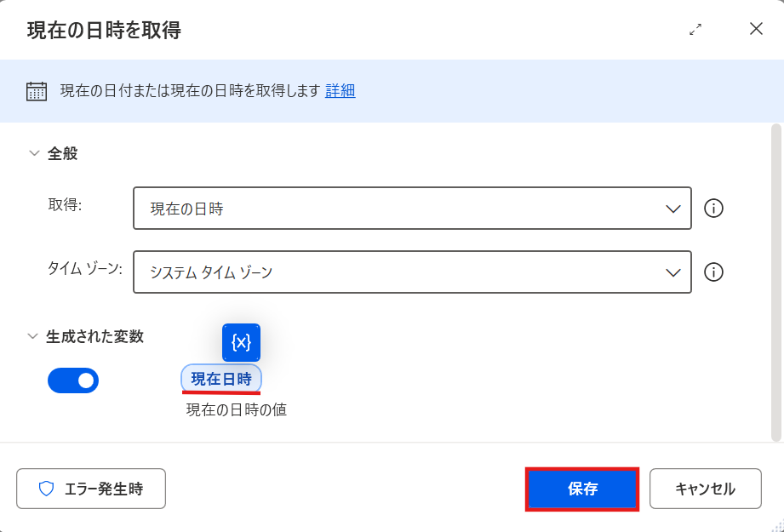
Task: Open error handling via エラー発生時
Action: tap(90, 489)
